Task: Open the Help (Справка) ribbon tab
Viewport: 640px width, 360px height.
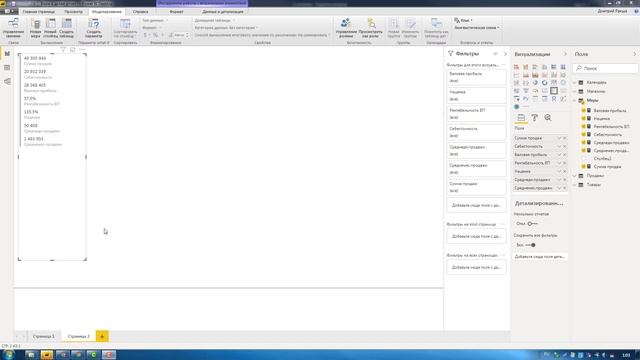Action: tap(140, 12)
